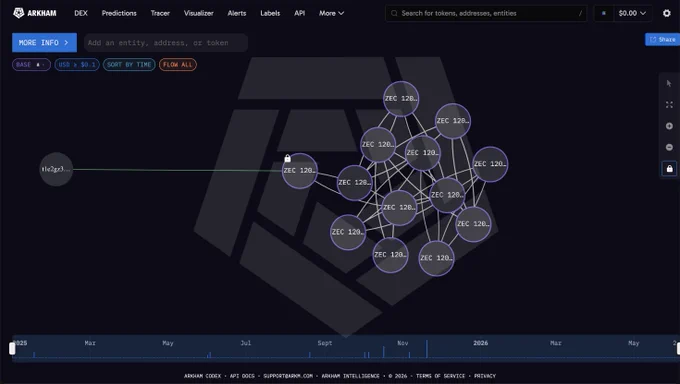
Task: Select the pointer cursor tool
Action: (669, 83)
